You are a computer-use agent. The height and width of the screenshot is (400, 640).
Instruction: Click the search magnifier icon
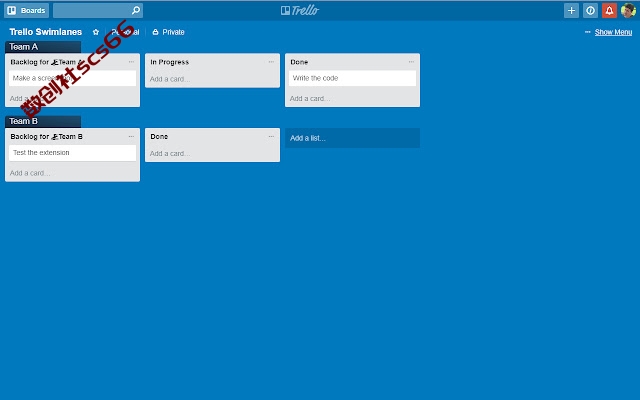pyautogui.click(x=136, y=11)
